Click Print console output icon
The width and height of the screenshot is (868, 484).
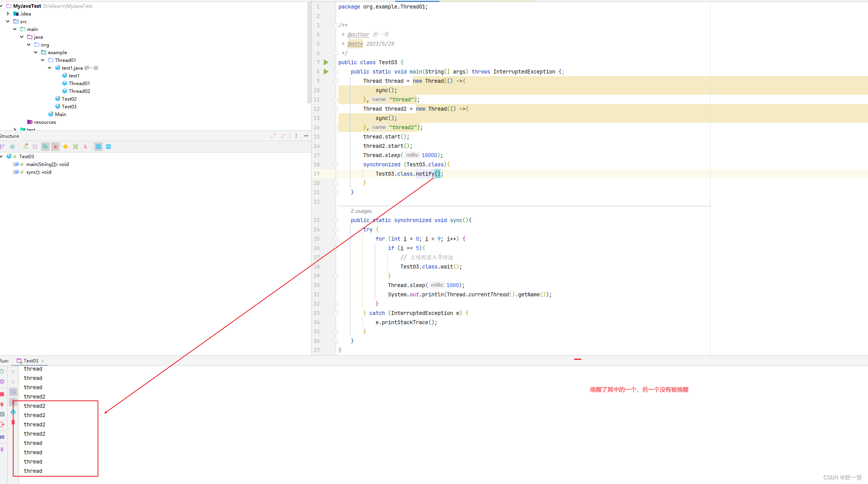tap(13, 412)
